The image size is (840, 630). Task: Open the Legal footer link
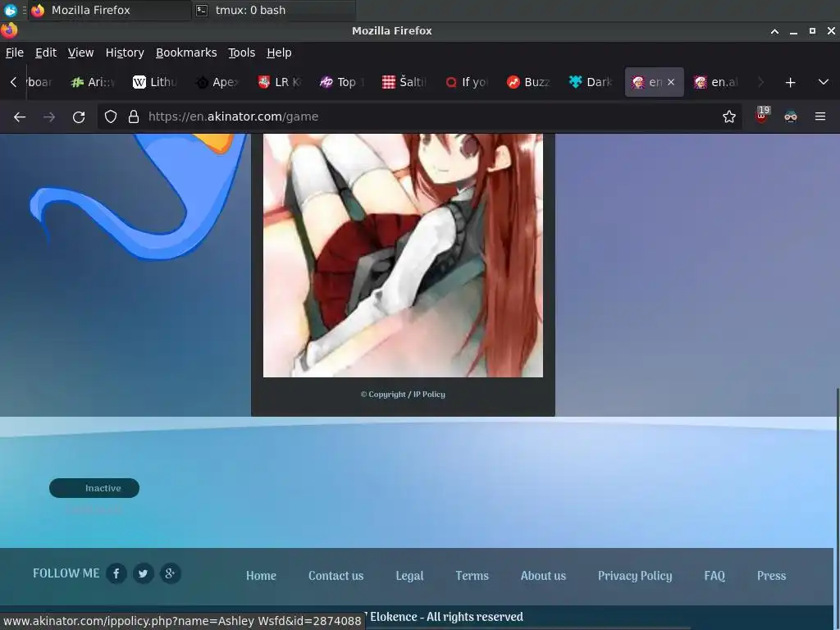point(409,576)
